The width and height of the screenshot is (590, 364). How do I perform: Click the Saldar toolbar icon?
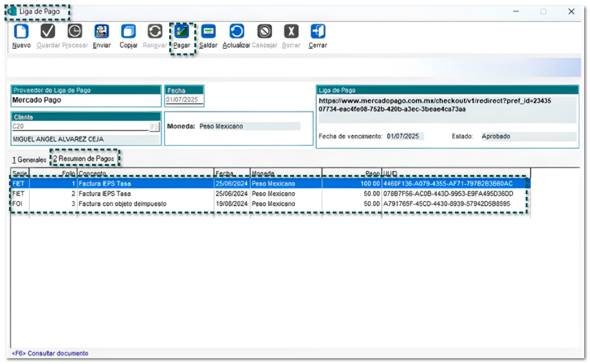click(208, 32)
